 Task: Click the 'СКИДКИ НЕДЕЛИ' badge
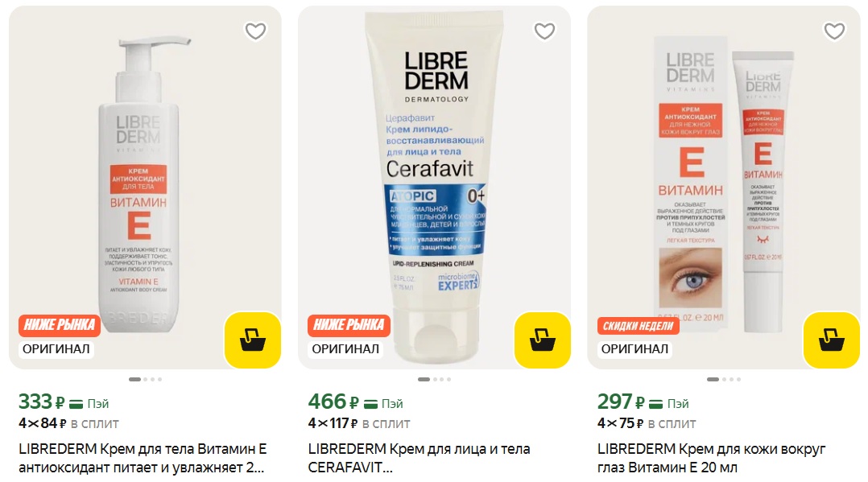point(638,326)
